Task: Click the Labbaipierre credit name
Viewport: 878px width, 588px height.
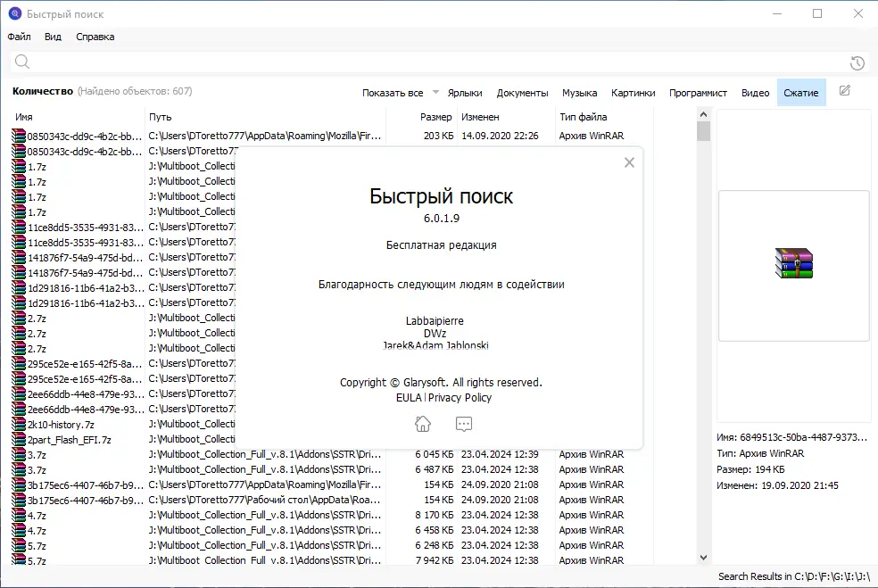Action: click(435, 321)
